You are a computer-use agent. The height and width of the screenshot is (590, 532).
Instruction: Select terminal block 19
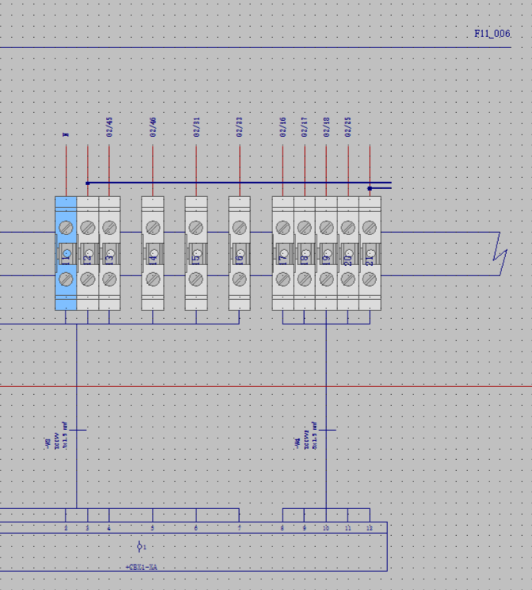click(x=326, y=253)
